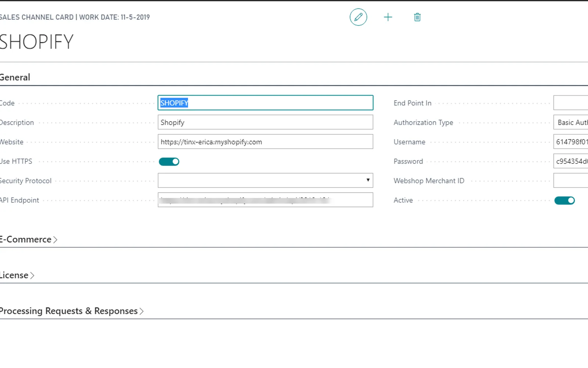Click the pencil edit icon
This screenshot has height=368, width=588.
click(x=358, y=17)
